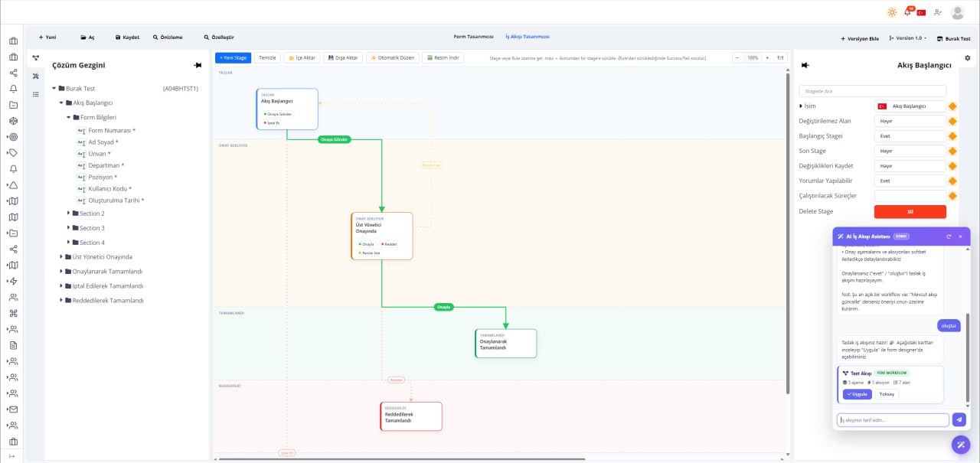Expand Section 4 in the tree
Image resolution: width=980 pixels, height=463 pixels.
(x=68, y=243)
